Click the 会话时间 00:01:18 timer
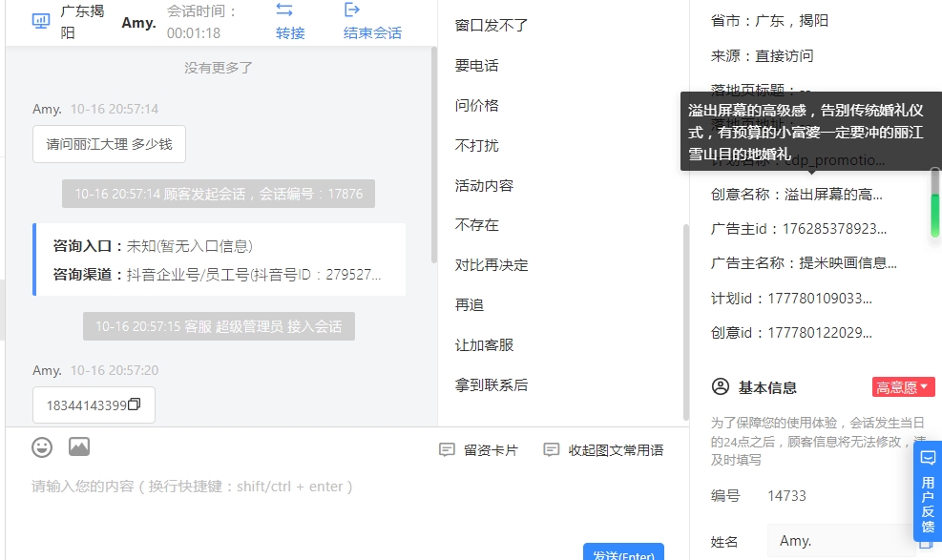The width and height of the screenshot is (942, 560). (x=202, y=22)
